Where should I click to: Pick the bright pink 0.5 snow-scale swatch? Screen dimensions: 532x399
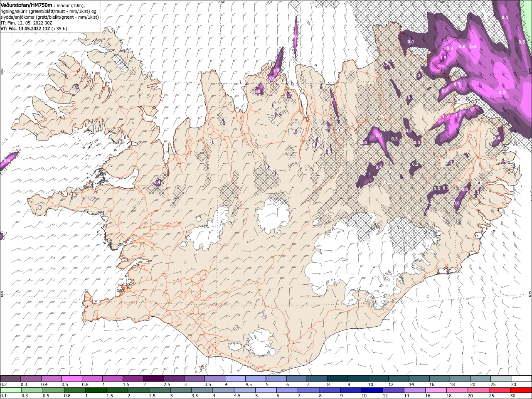71,379
